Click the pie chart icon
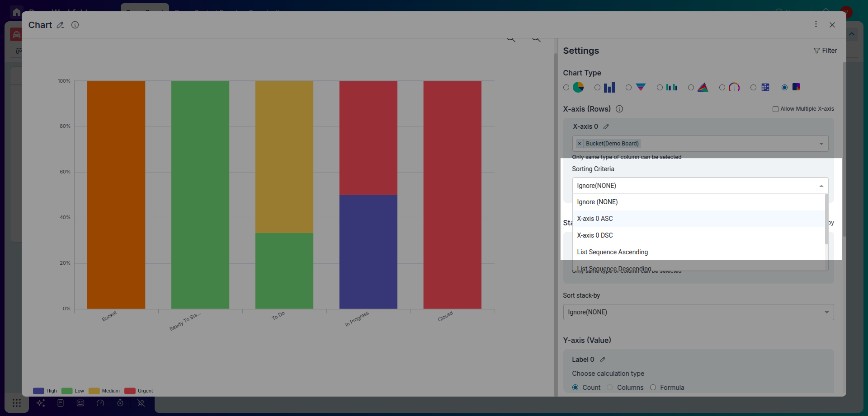Viewport: 868px width, 416px height. pos(578,87)
